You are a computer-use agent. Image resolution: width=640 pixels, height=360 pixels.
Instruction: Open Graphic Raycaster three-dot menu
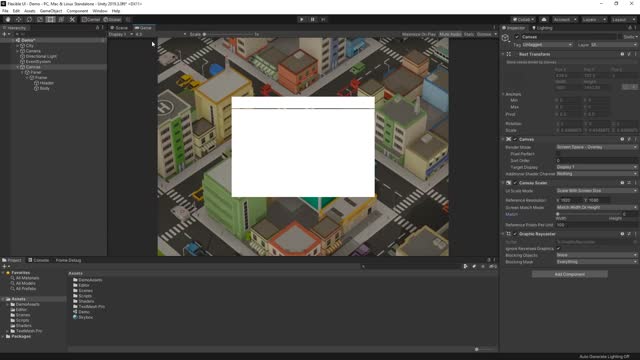point(635,234)
